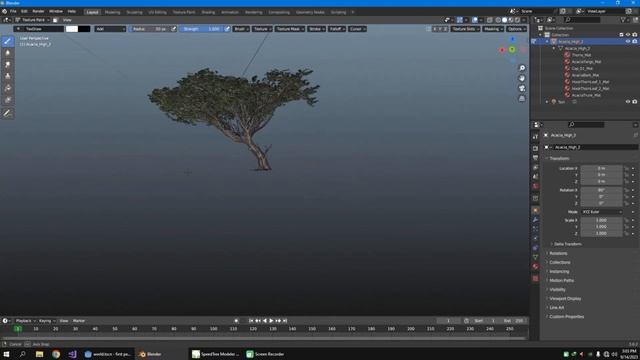640x360 pixels.
Task: Open the Render menu
Action: pos(38,11)
